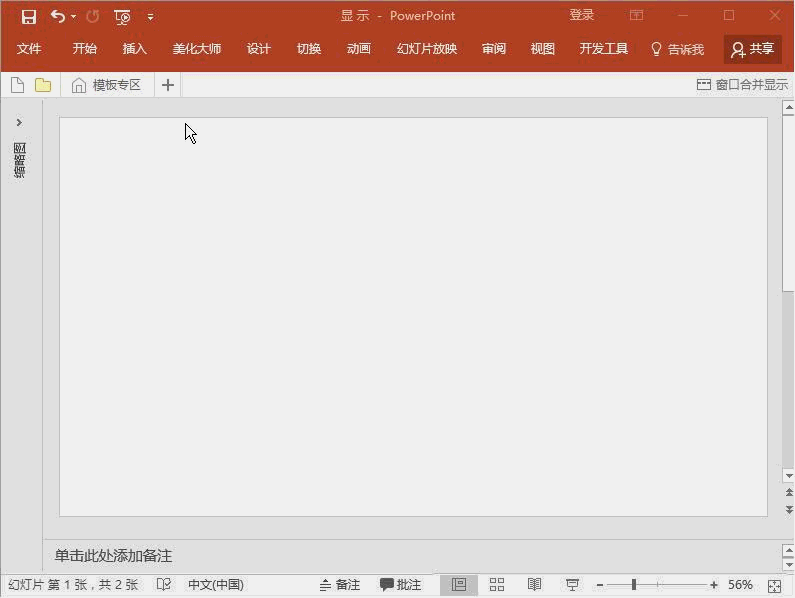Undo the last action
The image size is (795, 598).
coord(58,17)
